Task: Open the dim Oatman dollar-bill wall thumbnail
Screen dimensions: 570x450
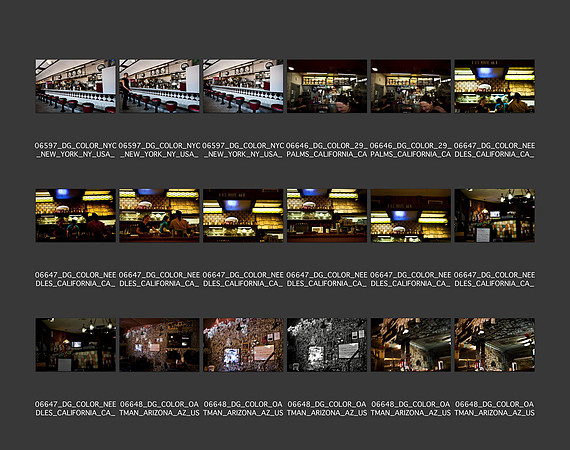Action: pos(159,345)
